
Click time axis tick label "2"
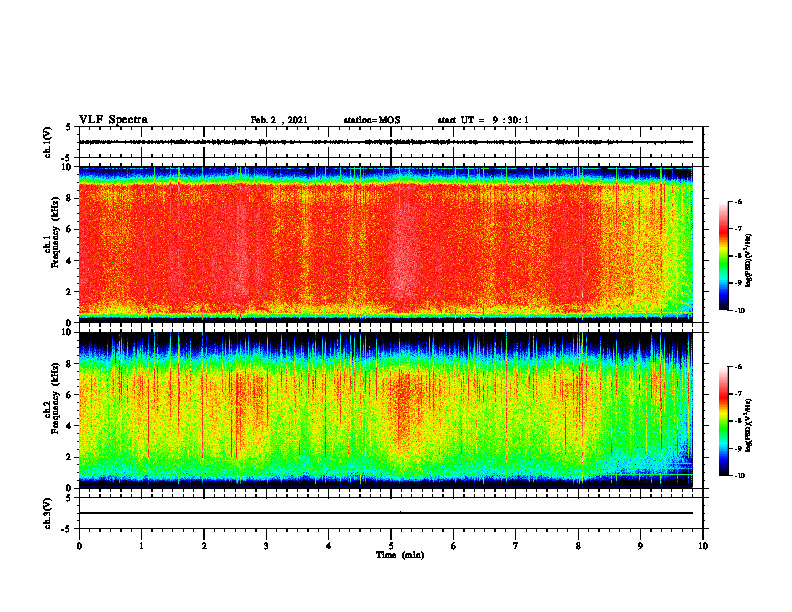(x=204, y=546)
